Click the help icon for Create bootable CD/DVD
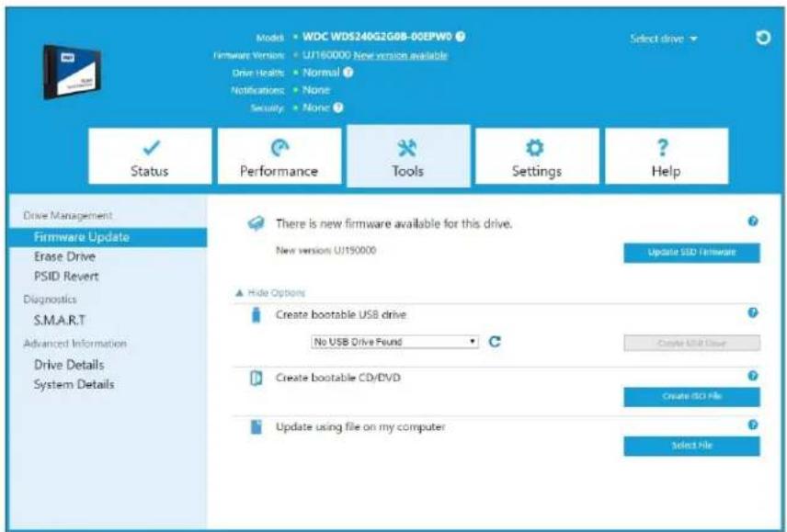This screenshot has width=787, height=532. click(x=752, y=376)
